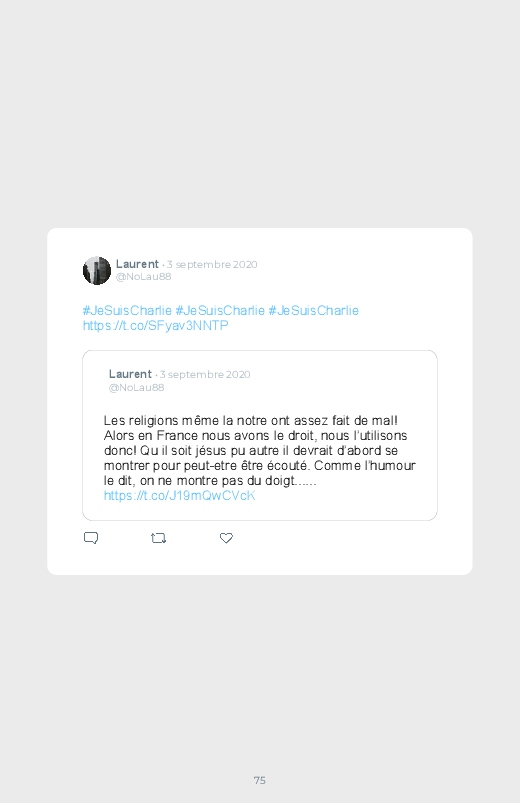Open the third #JeSuisCharlie hashtag

point(314,310)
